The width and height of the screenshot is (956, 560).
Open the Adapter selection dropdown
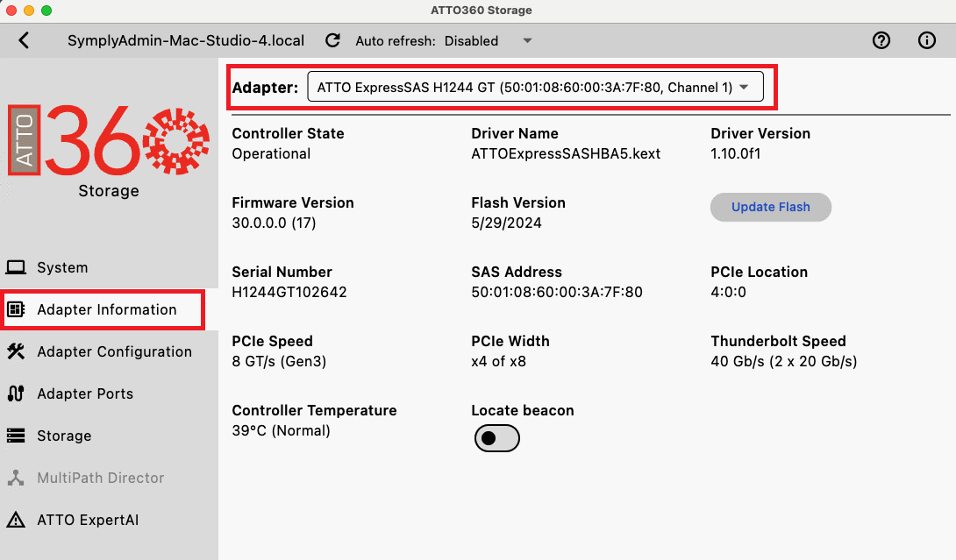[x=535, y=87]
